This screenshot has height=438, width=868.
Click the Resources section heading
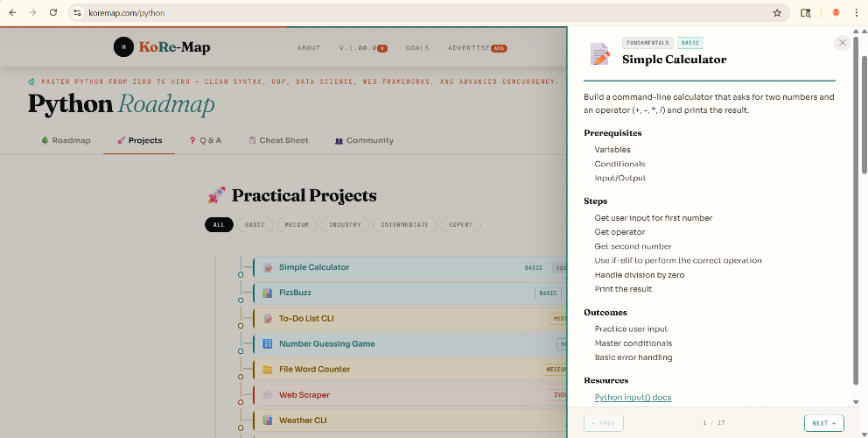coord(605,380)
